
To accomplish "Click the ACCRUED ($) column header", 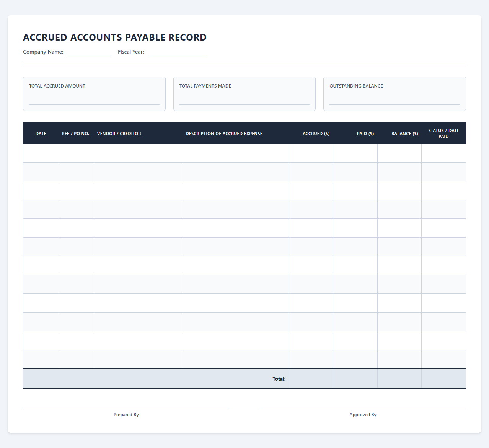I will (x=311, y=134).
